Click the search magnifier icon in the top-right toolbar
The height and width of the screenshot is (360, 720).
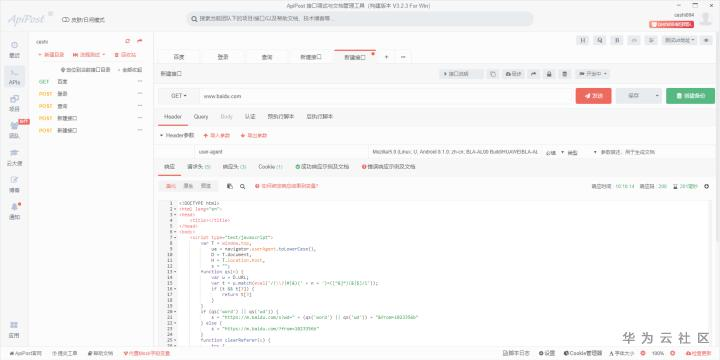point(600,40)
